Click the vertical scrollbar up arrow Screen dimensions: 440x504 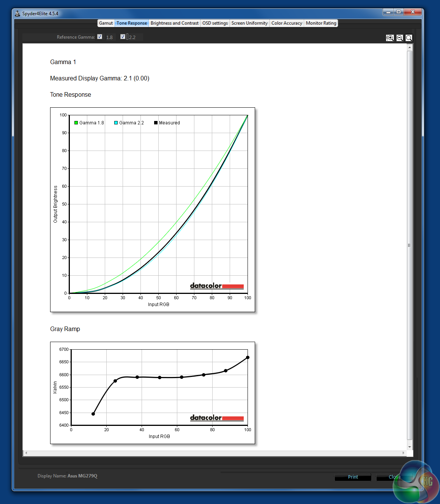coord(410,47)
